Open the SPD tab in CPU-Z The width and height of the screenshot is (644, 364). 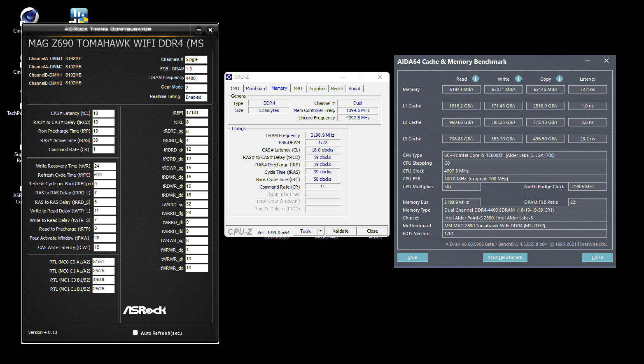(x=298, y=89)
